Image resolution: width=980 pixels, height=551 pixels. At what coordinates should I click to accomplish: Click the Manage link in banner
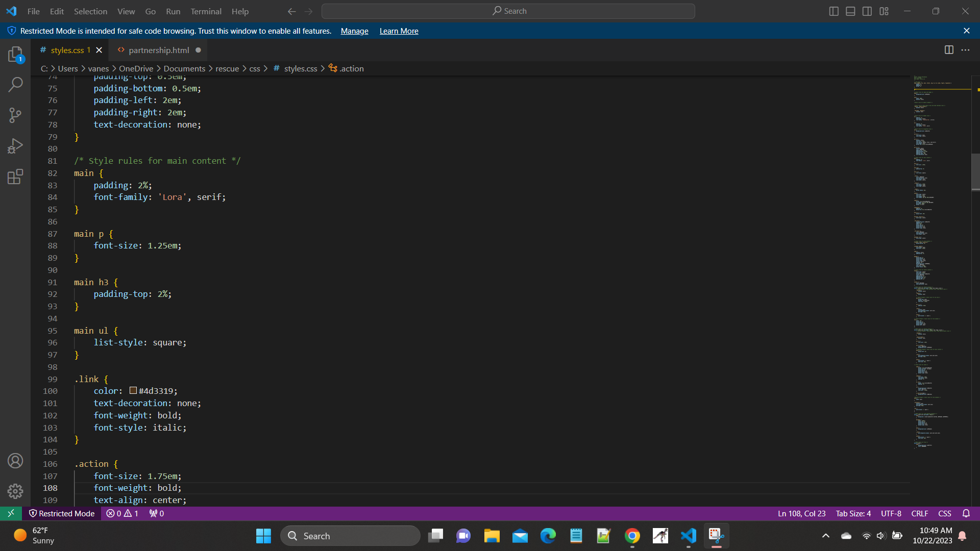(354, 31)
